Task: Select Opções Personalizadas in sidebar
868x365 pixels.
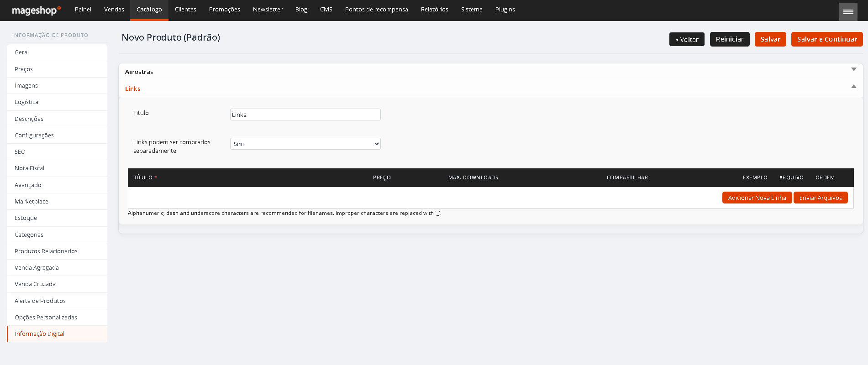Action: (57, 318)
